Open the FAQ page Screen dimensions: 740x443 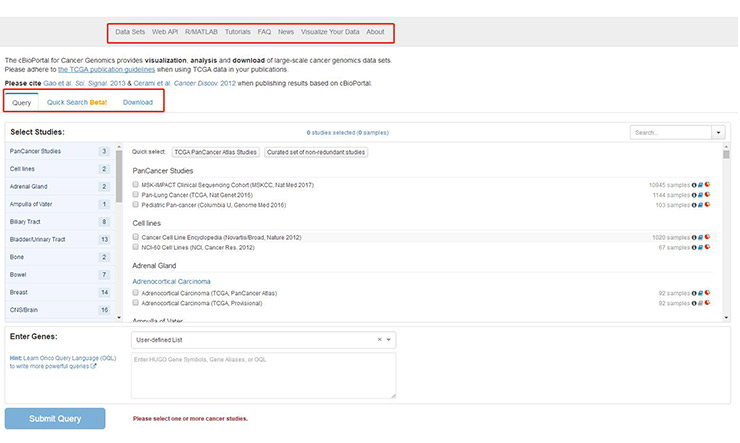[x=264, y=32]
